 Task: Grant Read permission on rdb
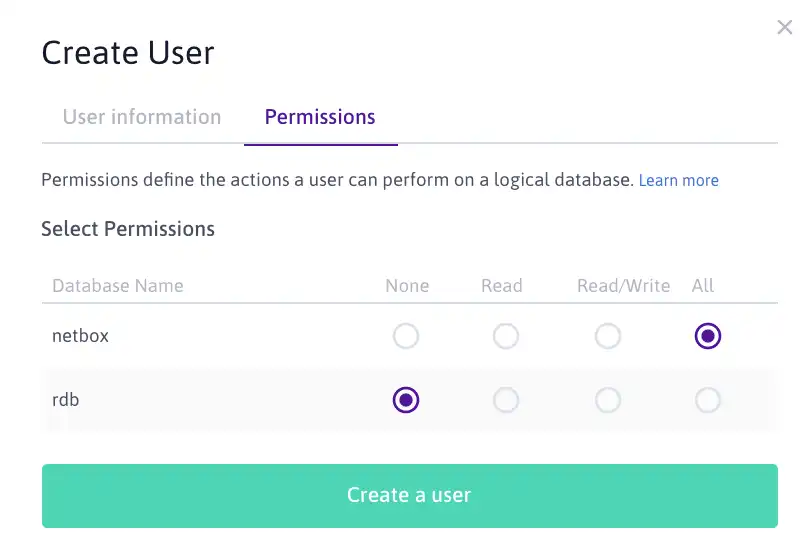point(506,400)
